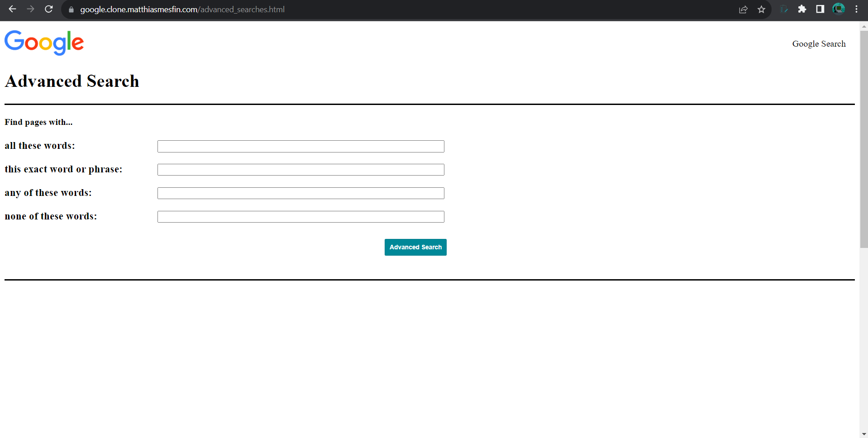The height and width of the screenshot is (438, 868).
Task: Bookmark this page with the star icon
Action: 762,10
